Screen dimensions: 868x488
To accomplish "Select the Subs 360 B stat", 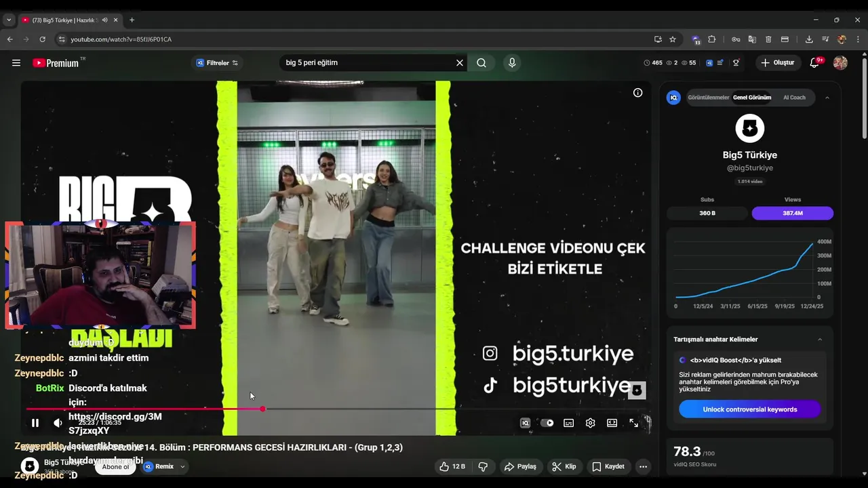I will pyautogui.click(x=707, y=213).
